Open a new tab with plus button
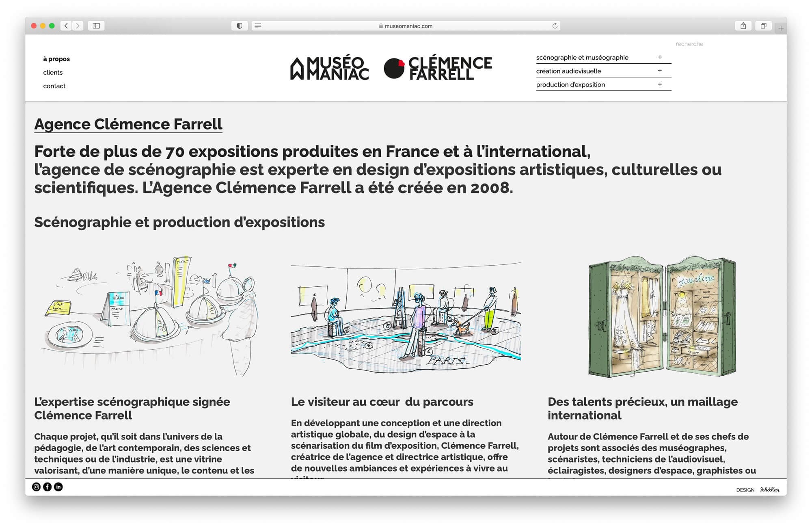The height and width of the screenshot is (528, 812). (x=781, y=28)
